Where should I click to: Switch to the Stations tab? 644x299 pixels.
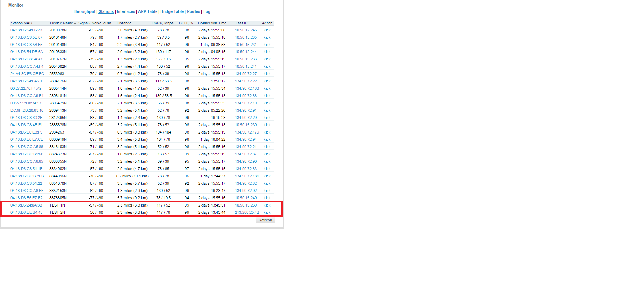(106, 11)
